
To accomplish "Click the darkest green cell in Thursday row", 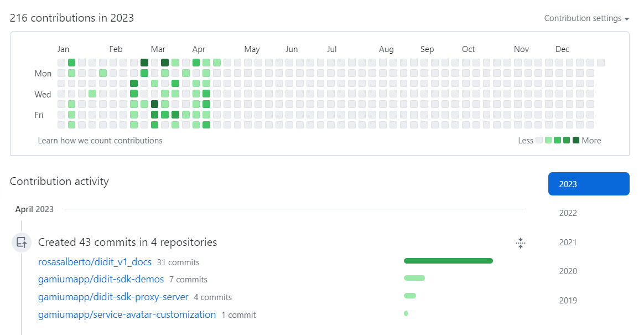I will [154, 104].
